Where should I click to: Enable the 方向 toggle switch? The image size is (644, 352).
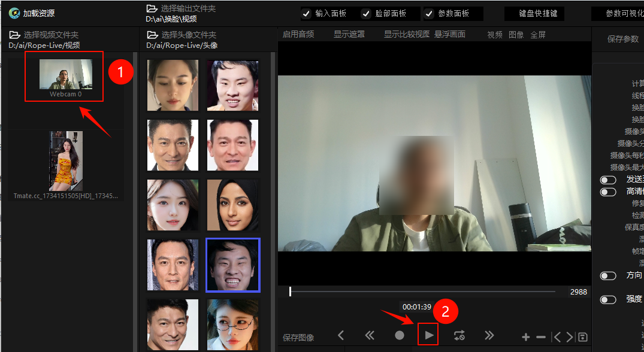pyautogui.click(x=608, y=276)
